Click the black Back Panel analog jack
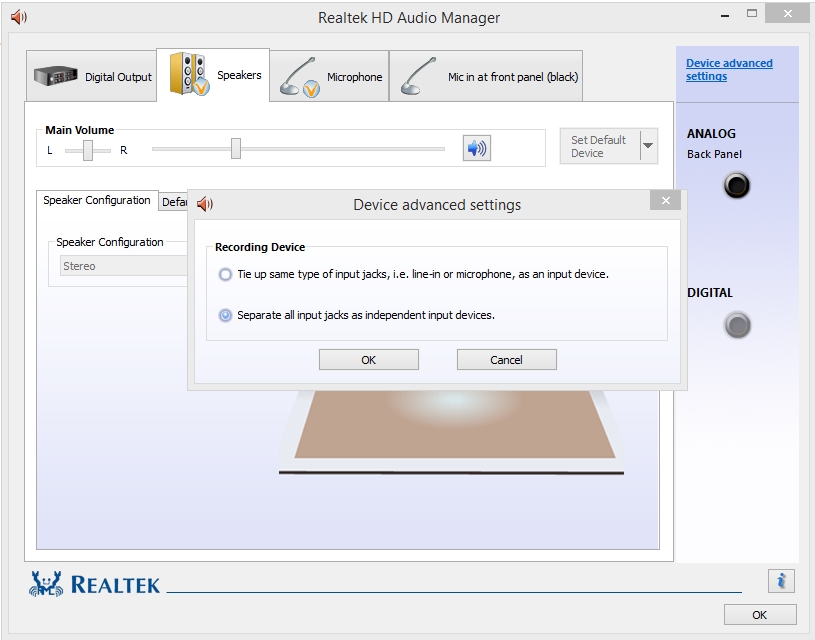The image size is (815, 640). tap(737, 186)
